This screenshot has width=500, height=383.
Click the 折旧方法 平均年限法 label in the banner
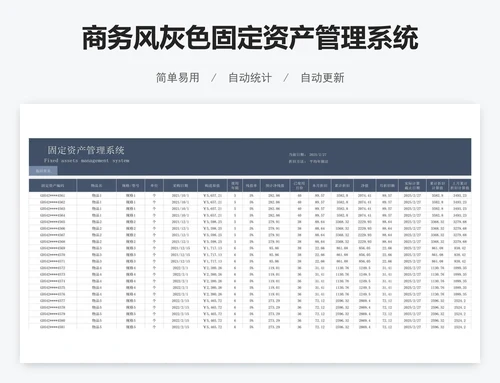pos(308,161)
